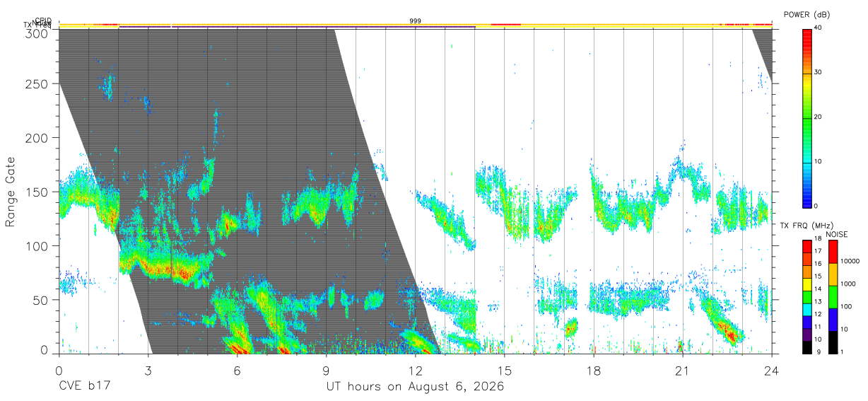Click the '10000' label on the noise scale
This screenshot has width=868, height=401.
point(850,261)
